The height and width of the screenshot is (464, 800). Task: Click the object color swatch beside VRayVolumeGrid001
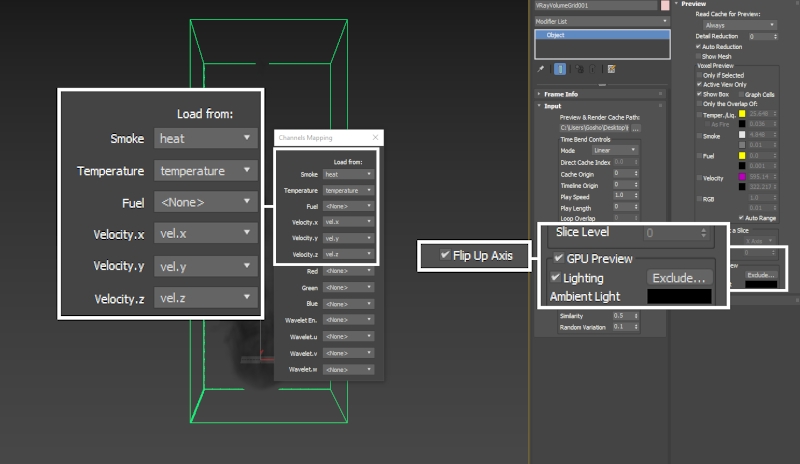click(x=665, y=6)
